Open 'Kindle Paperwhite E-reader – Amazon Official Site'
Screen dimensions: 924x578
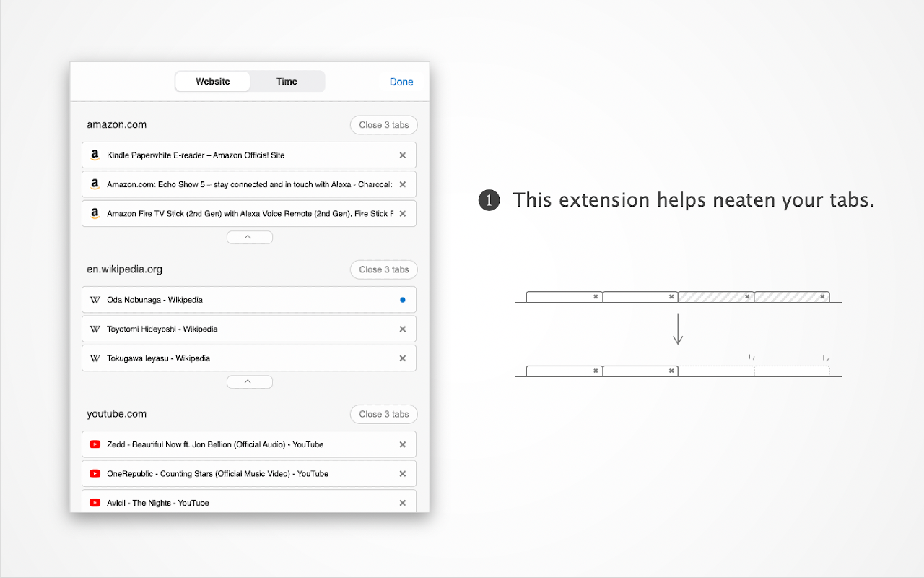pos(249,155)
